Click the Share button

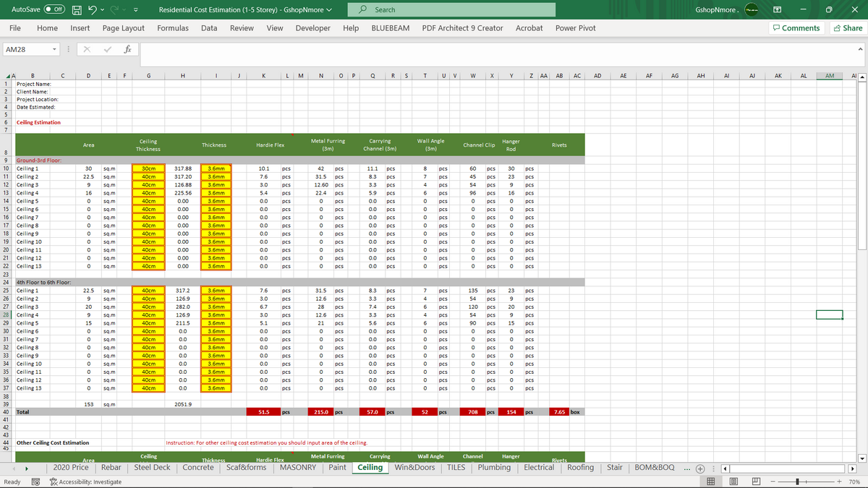[847, 27]
